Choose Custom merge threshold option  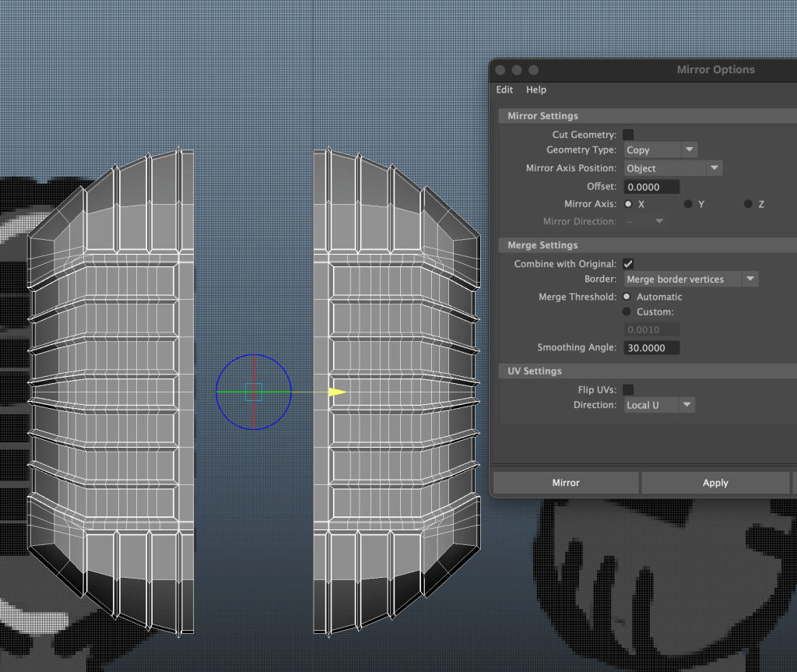[627, 311]
